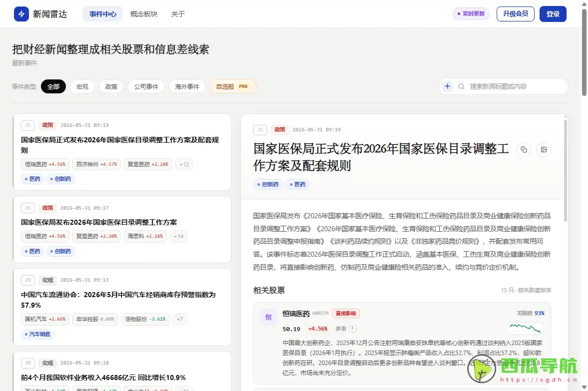Click the 直接影响 label on 恒瑞医药
This screenshot has height=391, width=588.
346,313
